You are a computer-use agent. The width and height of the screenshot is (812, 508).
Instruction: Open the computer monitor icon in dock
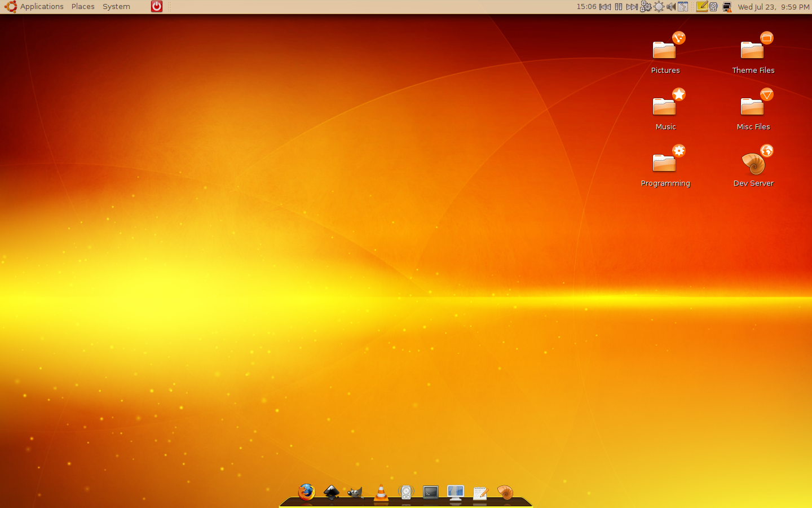point(456,493)
